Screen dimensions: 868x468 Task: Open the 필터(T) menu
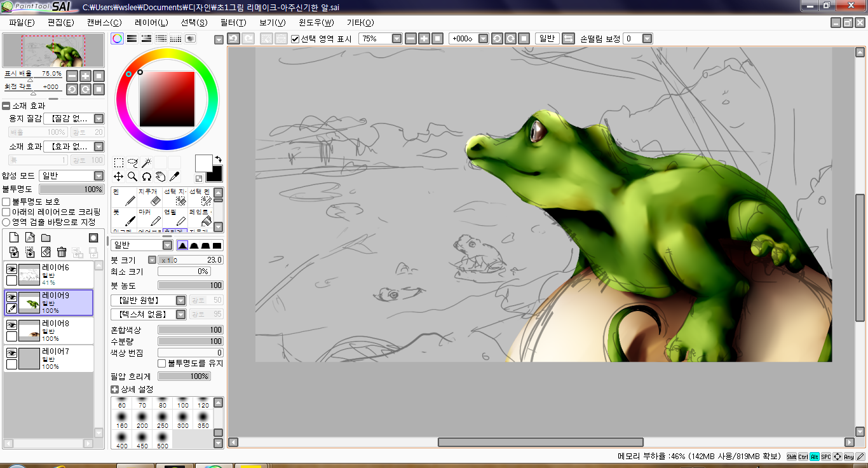233,22
